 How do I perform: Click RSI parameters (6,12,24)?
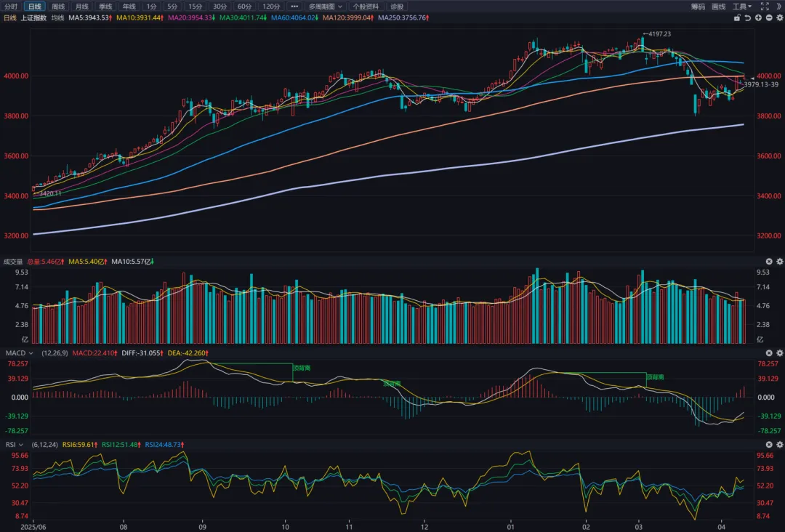click(x=44, y=444)
